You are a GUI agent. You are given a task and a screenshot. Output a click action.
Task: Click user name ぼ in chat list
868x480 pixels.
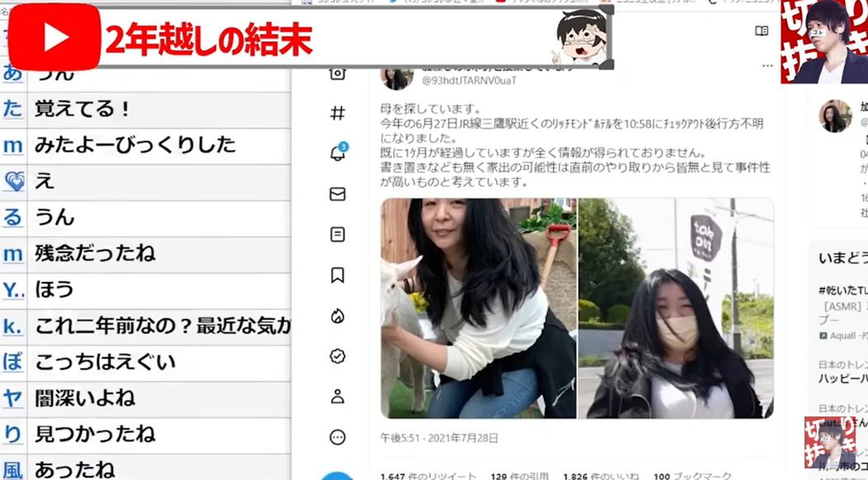12,362
